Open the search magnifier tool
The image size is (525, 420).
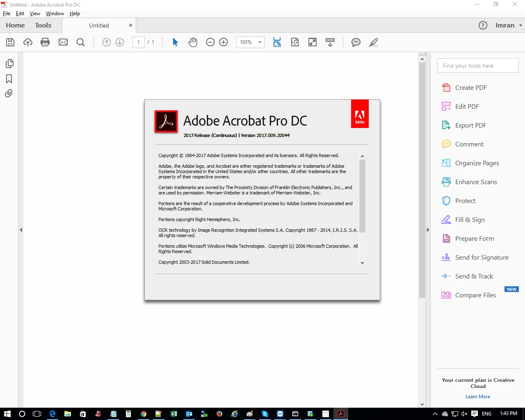pos(81,42)
